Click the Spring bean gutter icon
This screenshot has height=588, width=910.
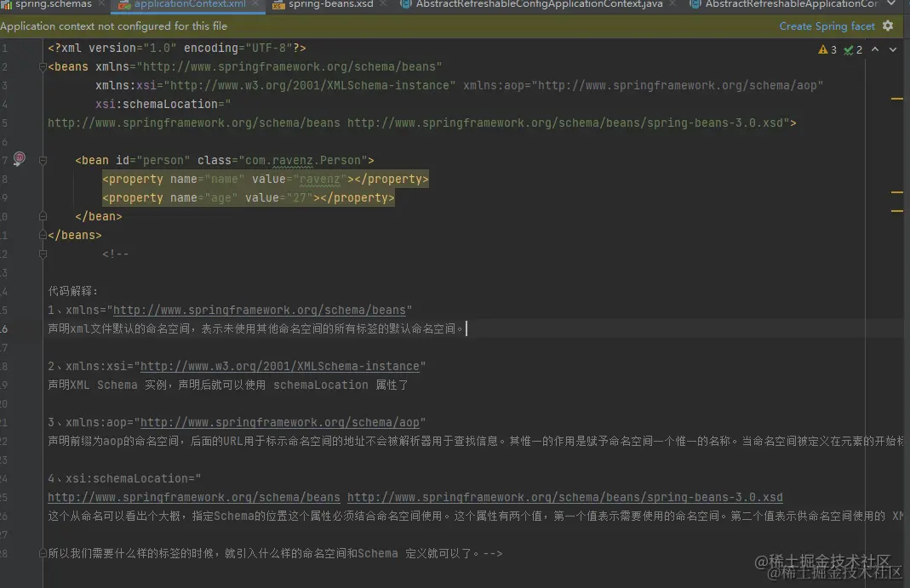click(19, 158)
